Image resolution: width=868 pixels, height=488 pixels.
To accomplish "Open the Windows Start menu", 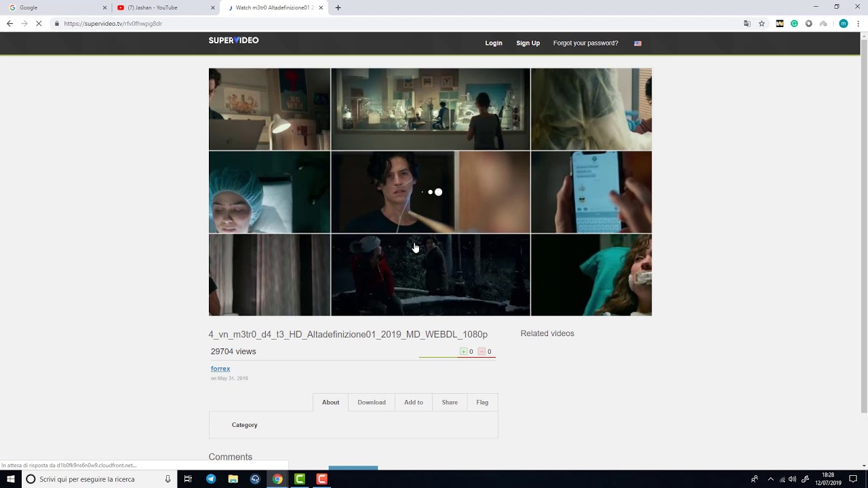I will (x=11, y=479).
